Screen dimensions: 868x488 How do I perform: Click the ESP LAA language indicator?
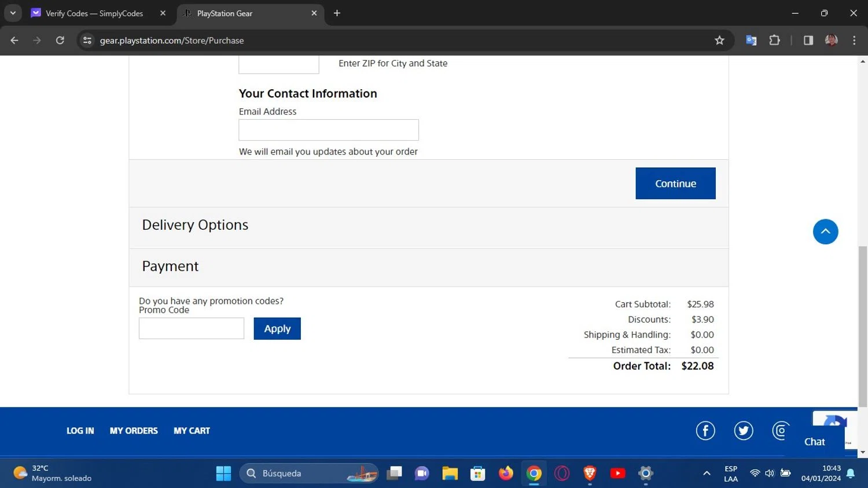(731, 474)
